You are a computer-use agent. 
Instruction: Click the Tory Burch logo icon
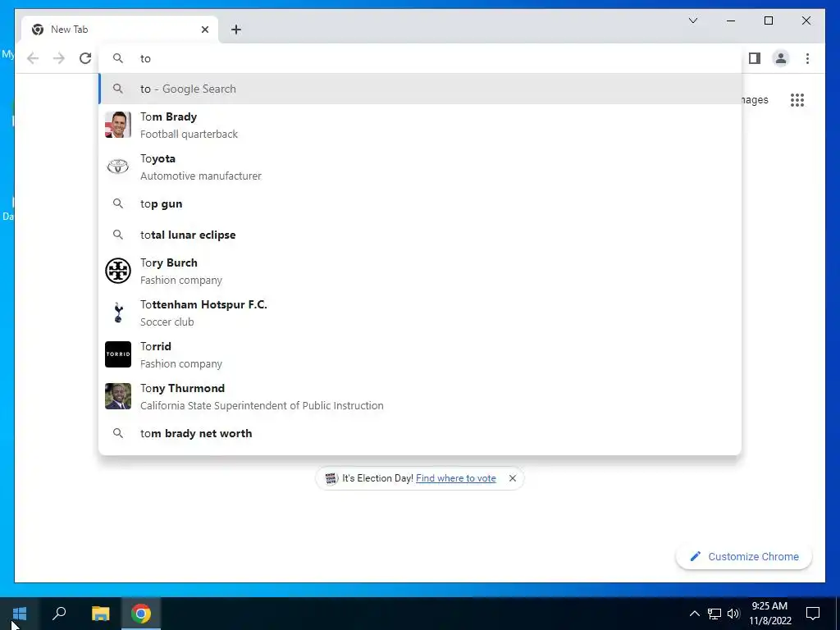(x=118, y=271)
